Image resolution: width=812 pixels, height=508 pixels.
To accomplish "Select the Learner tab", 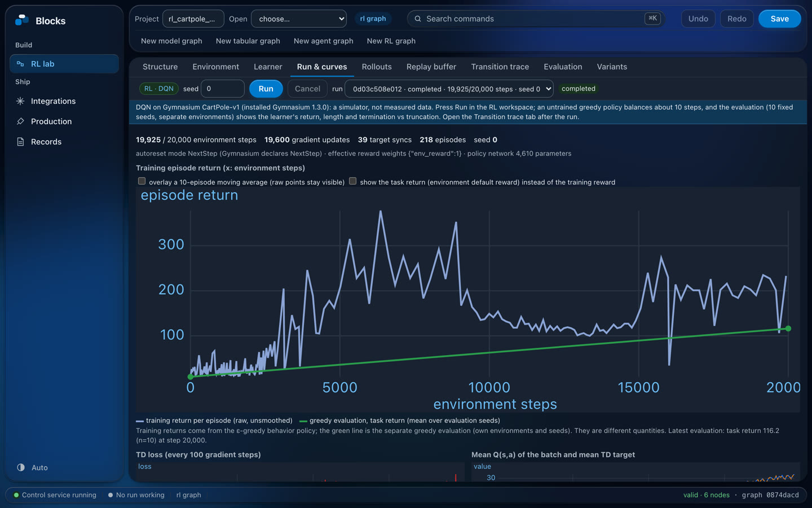I will 268,67.
